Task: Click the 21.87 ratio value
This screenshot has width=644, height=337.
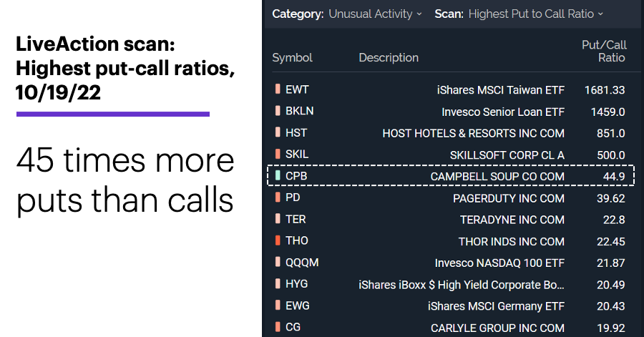Action: 611,263
